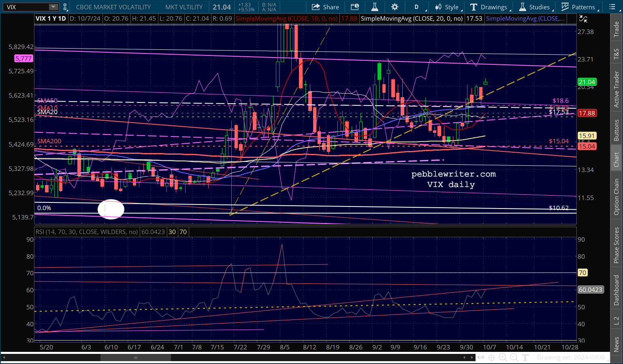Screen dimensions: 623x364
Task: Toggle the studies header collapse icon
Action: 583,19
